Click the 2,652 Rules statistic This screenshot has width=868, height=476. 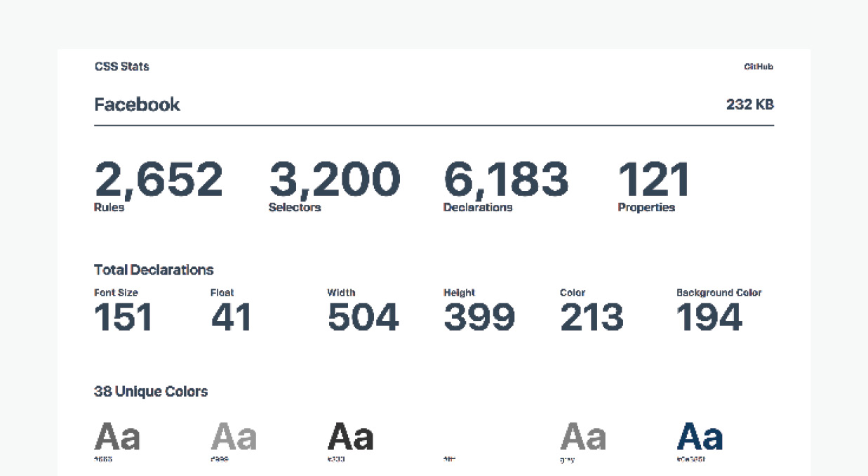[x=159, y=187]
